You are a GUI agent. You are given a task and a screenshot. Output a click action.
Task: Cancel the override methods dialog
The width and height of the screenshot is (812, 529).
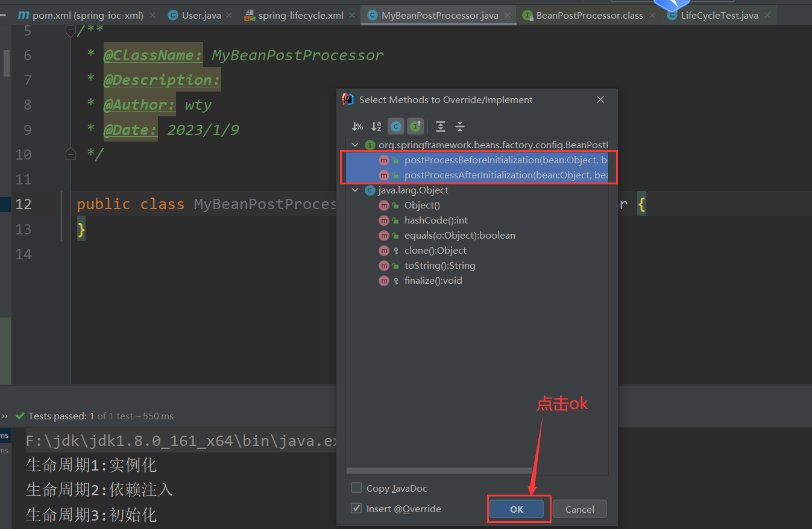pyautogui.click(x=580, y=509)
